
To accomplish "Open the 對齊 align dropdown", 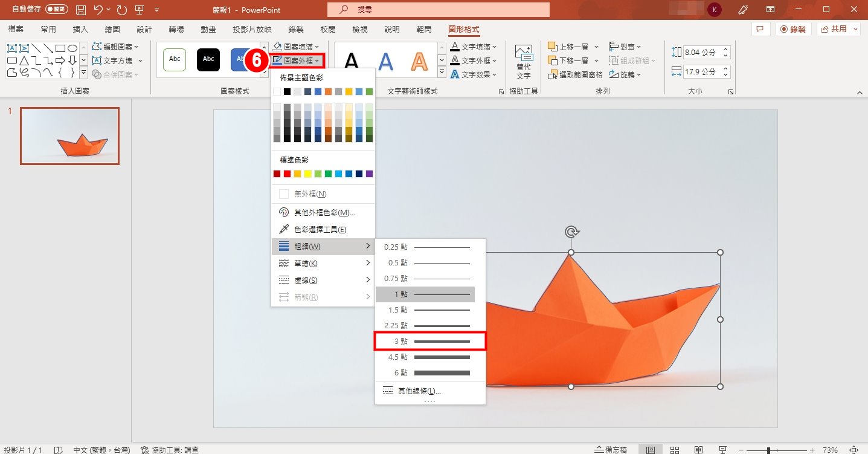I will 625,47.
